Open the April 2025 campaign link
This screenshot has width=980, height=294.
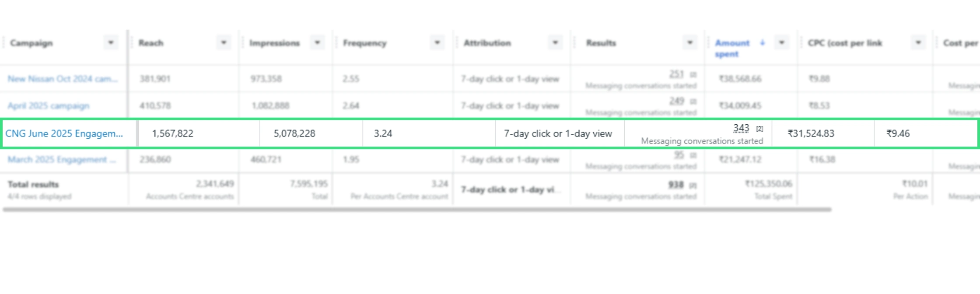coord(49,106)
